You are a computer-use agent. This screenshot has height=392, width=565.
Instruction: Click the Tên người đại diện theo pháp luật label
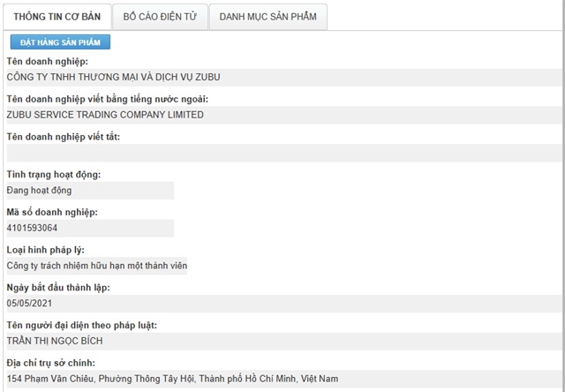click(80, 326)
